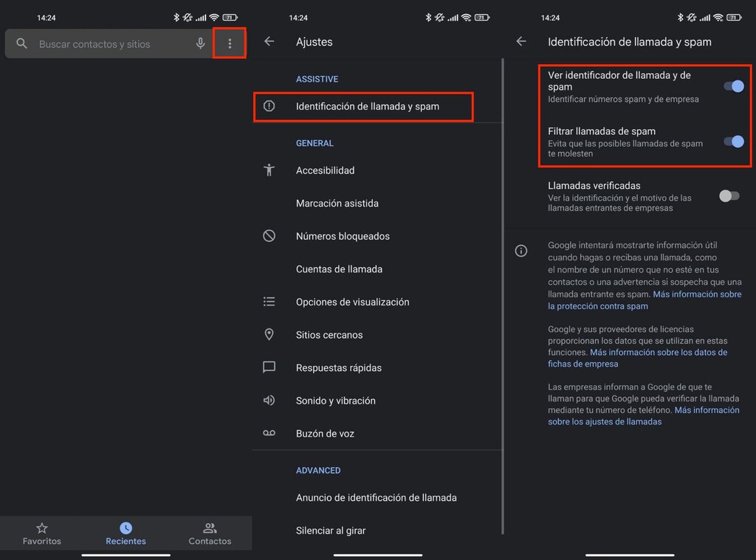The image size is (756, 560).
Task: Click the chat bubble icon for Respuestas rápidas
Action: [269, 367]
